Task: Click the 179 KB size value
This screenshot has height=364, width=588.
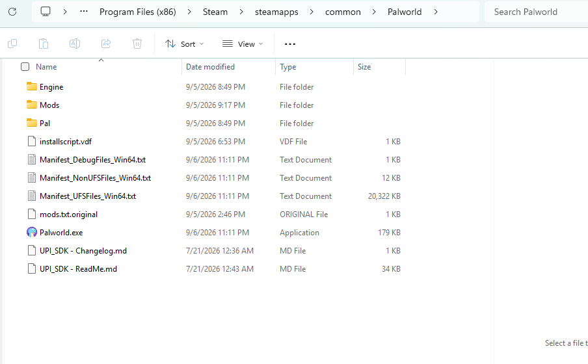Action: click(389, 233)
